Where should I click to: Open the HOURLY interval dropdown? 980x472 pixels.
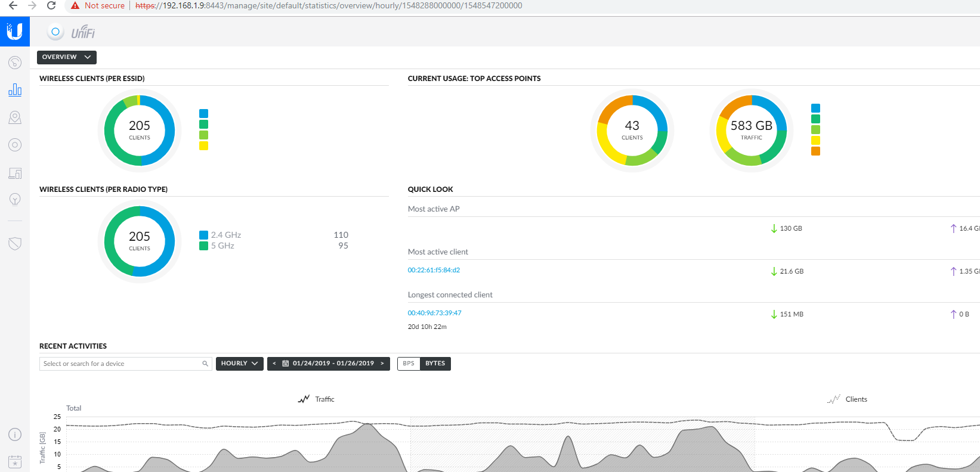pos(239,364)
